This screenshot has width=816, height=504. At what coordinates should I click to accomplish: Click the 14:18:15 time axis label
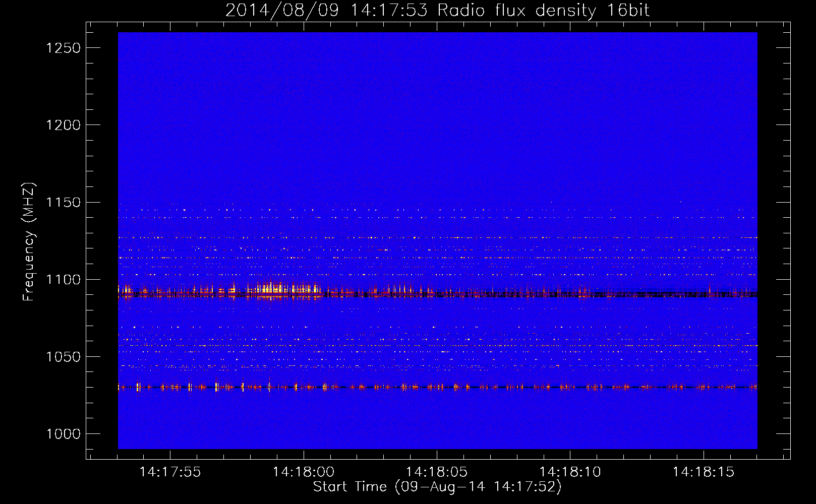click(704, 472)
